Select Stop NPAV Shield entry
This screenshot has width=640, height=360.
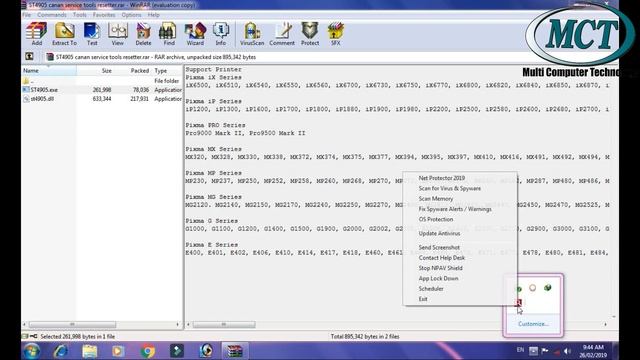pos(440,268)
